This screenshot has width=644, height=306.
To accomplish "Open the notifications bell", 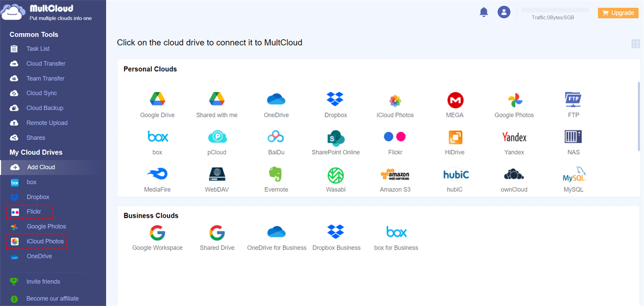I will click(x=484, y=12).
